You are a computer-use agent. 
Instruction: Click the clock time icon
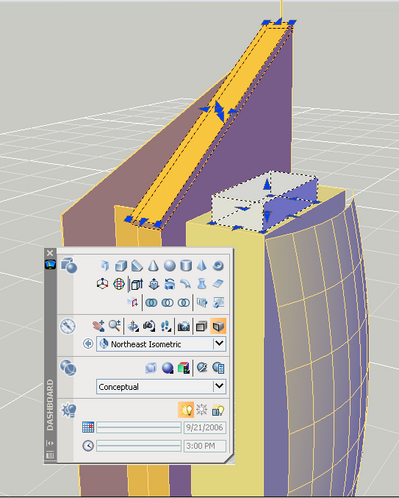point(88,446)
